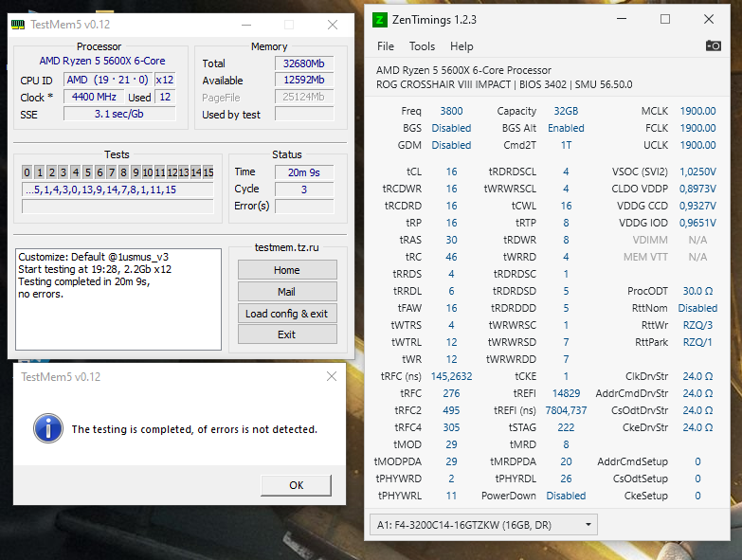Click the tREFI value 14829
The height and width of the screenshot is (560, 742).
point(566,393)
